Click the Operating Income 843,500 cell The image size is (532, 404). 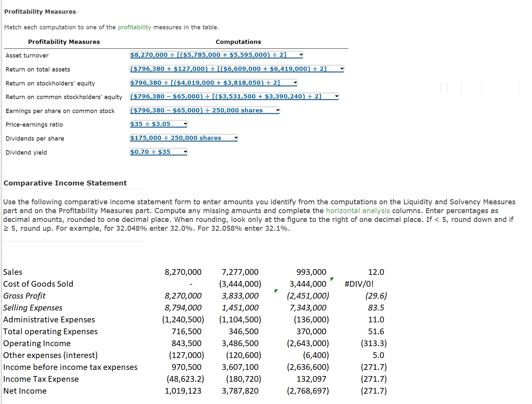(x=187, y=343)
